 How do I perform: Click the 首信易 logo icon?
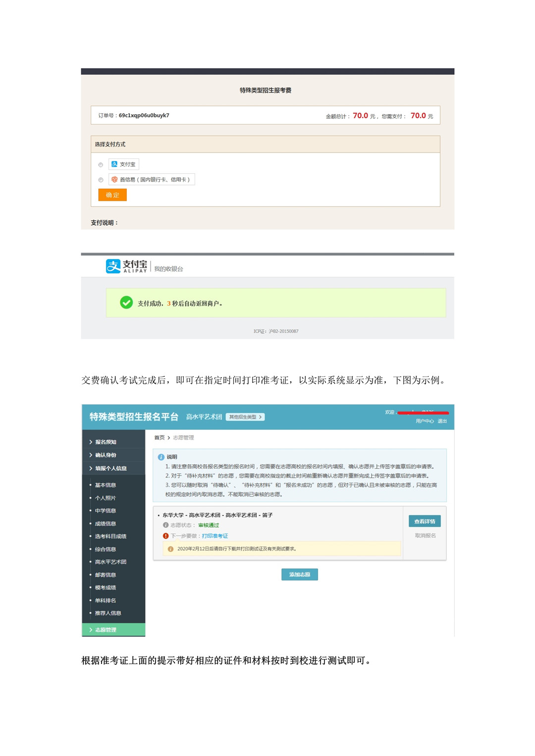114,179
